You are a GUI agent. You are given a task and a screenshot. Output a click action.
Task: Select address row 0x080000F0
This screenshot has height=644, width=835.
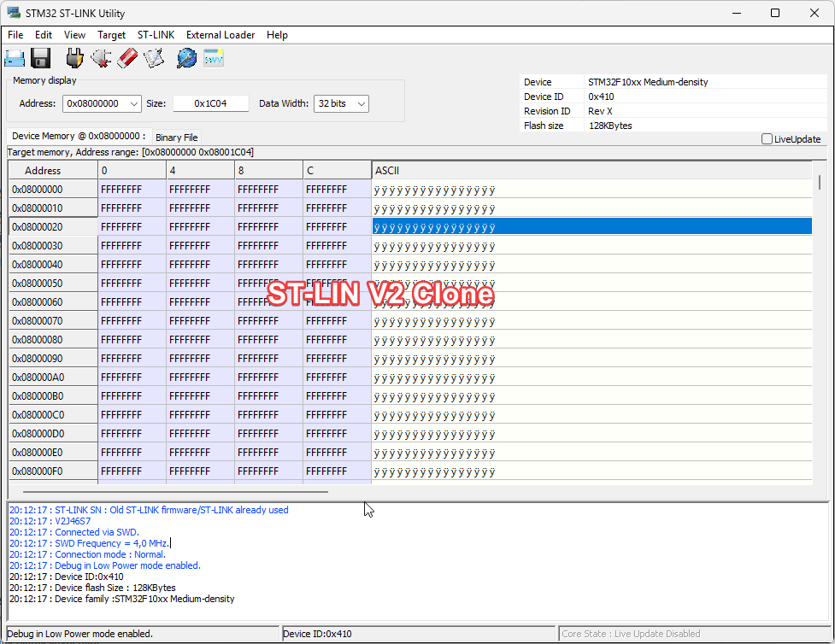[53, 471]
